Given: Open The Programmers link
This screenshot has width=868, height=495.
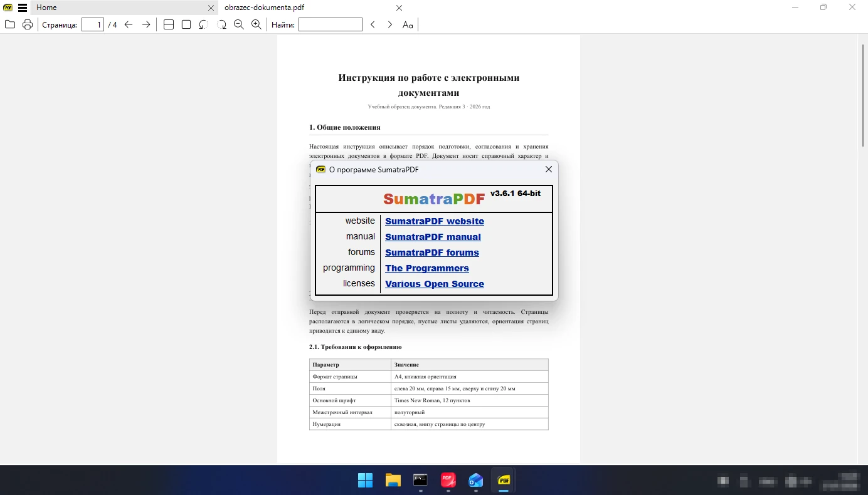Looking at the screenshot, I should pos(427,268).
